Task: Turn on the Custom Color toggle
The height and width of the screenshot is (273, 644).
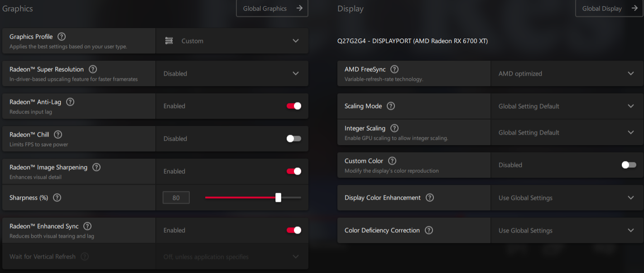Action: point(629,165)
